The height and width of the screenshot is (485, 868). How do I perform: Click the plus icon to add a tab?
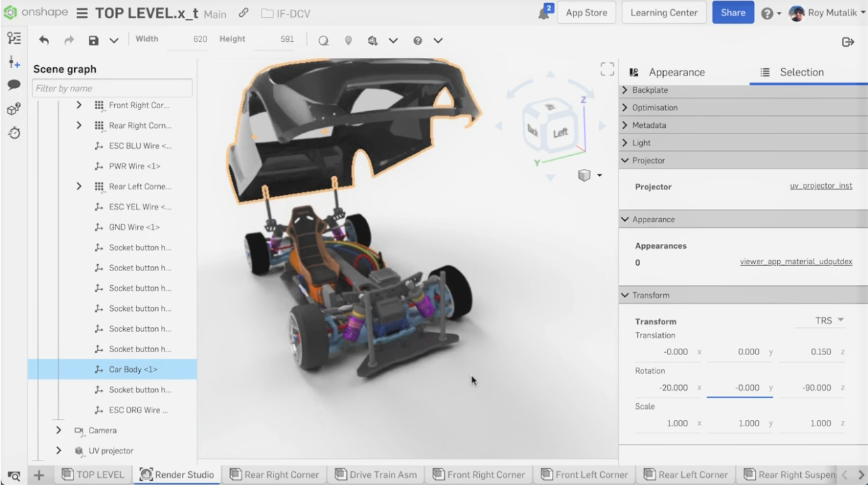point(39,475)
